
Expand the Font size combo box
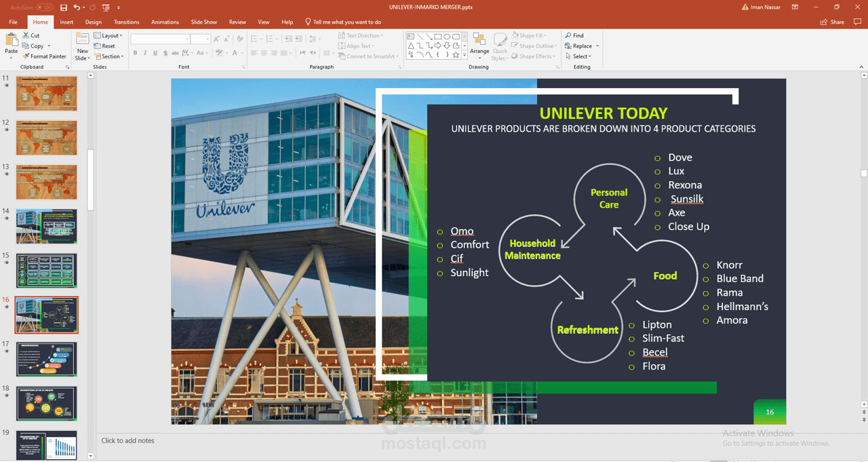[x=208, y=39]
